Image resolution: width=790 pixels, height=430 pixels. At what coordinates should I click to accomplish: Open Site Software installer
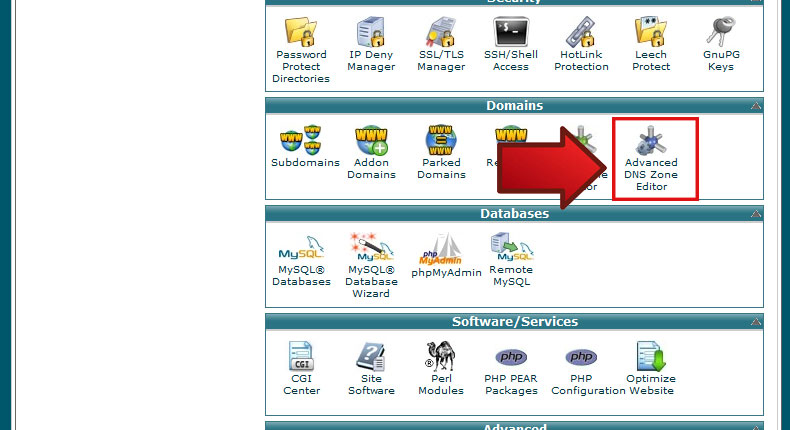coord(371,356)
